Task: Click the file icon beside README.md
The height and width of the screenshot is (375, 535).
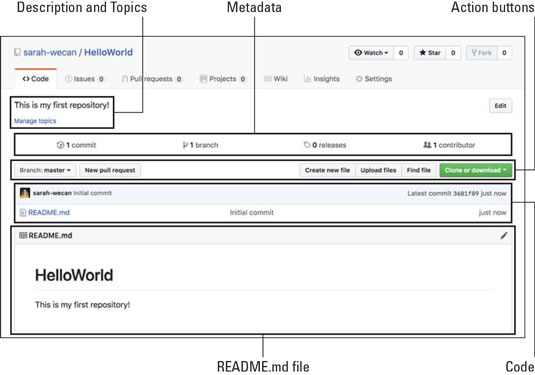Action: click(x=23, y=213)
